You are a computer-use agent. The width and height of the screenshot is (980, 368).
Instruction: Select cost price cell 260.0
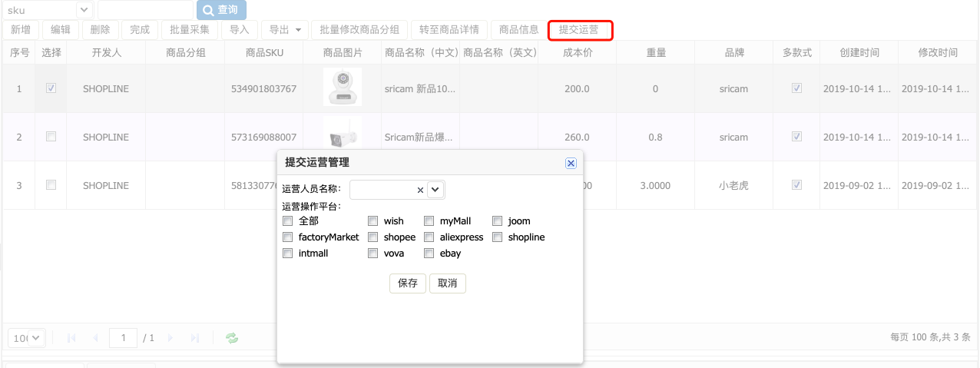coord(578,138)
